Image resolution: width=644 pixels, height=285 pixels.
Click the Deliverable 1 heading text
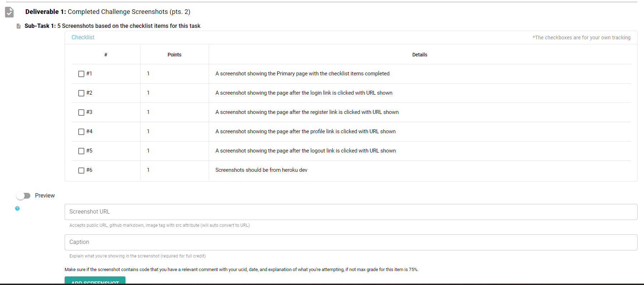click(108, 12)
